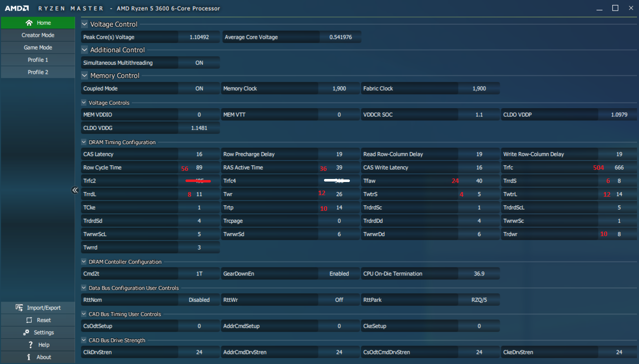Collapse Data Bus Configuration User Controls
This screenshot has height=364, width=639.
click(x=84, y=288)
